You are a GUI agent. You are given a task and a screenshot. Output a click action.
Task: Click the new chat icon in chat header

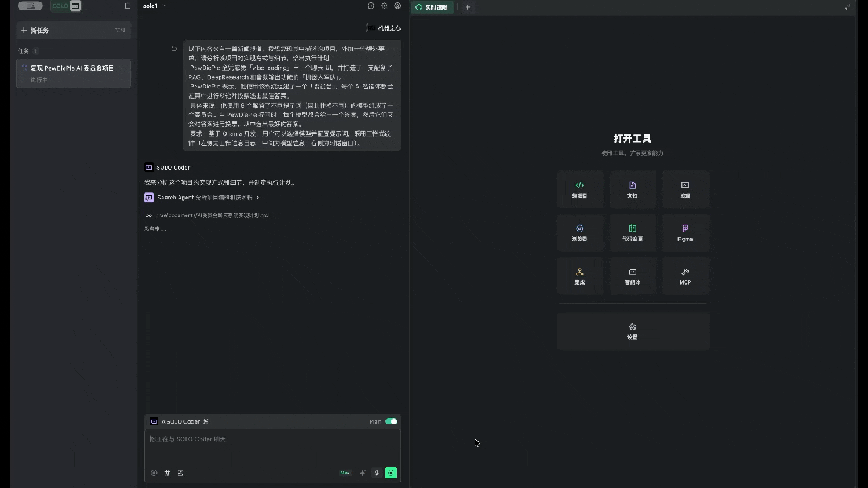tap(371, 6)
